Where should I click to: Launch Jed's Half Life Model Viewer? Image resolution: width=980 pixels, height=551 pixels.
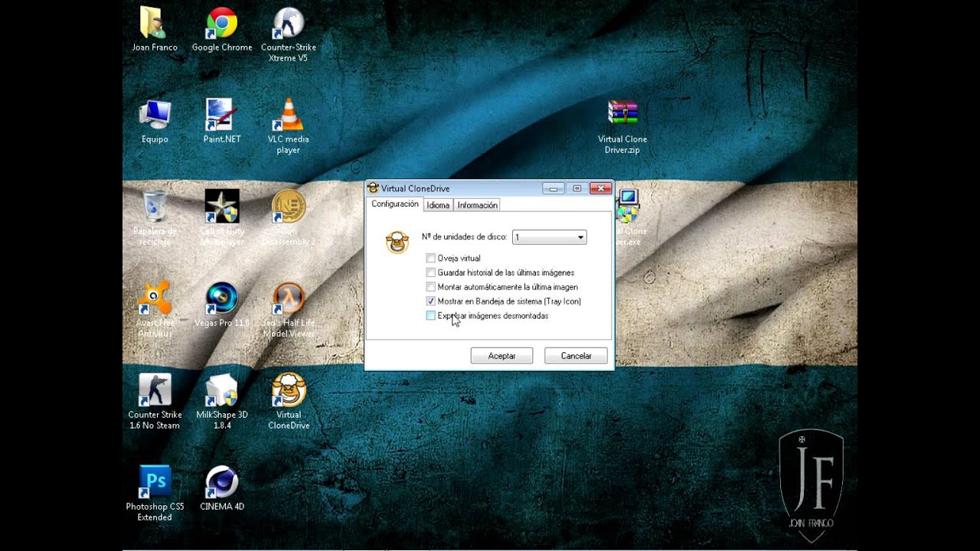[x=289, y=298]
